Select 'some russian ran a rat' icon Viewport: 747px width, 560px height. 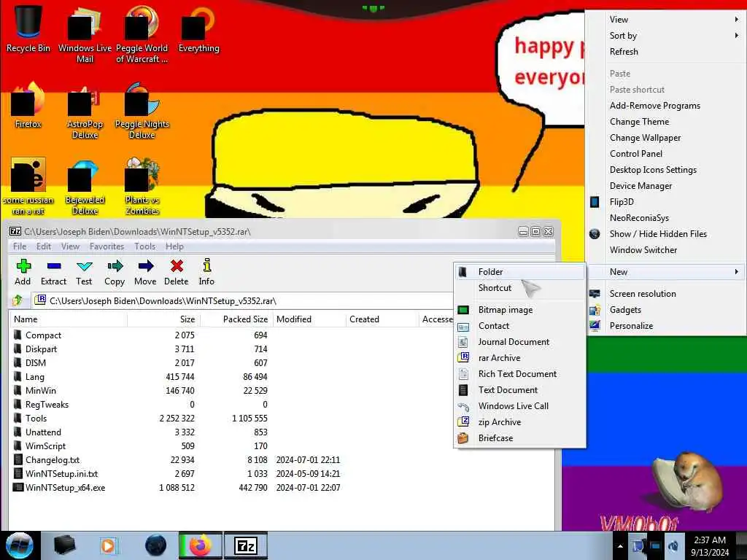(x=28, y=187)
